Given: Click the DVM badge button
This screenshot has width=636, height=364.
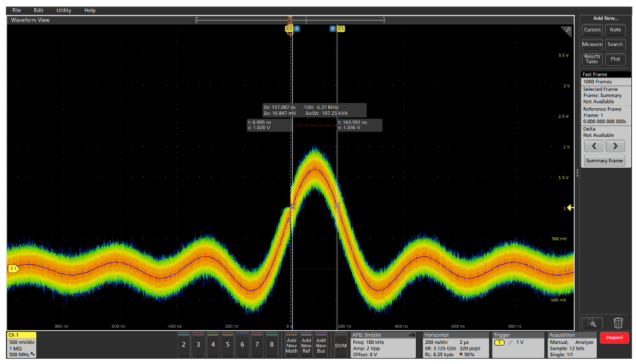Looking at the screenshot, I should click(340, 345).
